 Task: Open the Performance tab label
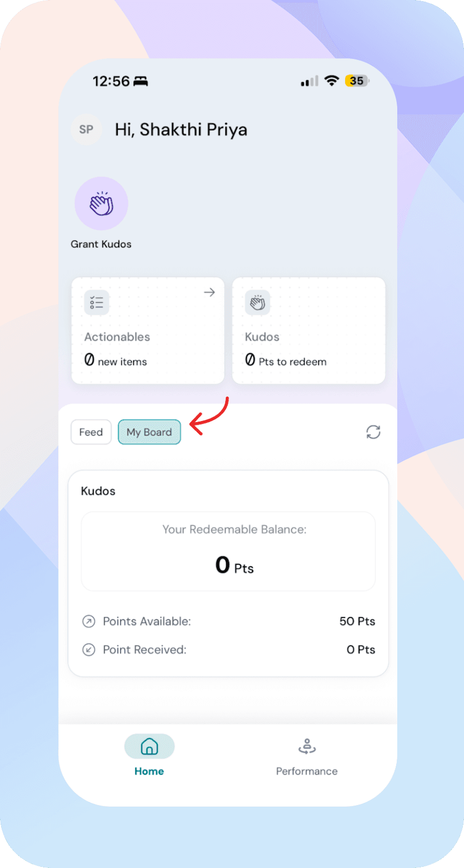(x=307, y=771)
